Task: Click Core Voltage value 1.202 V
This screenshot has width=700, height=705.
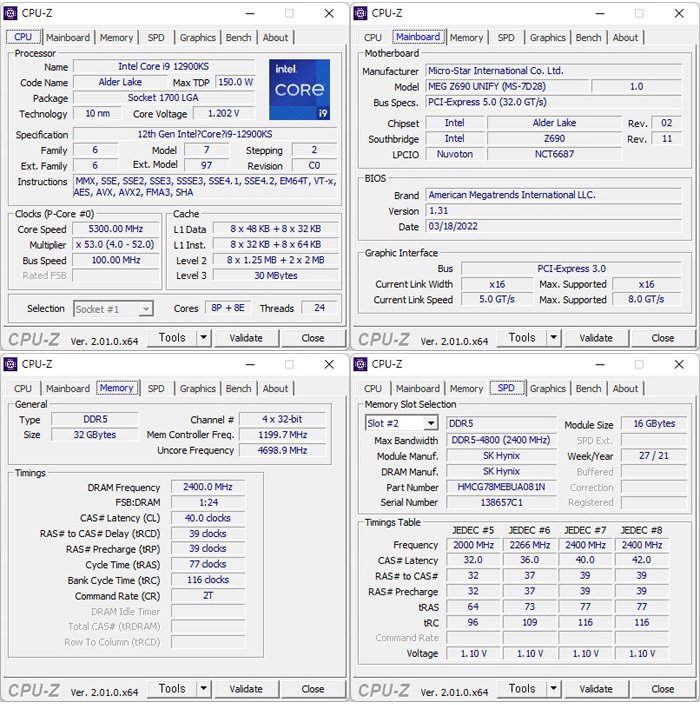Action: pos(223,113)
